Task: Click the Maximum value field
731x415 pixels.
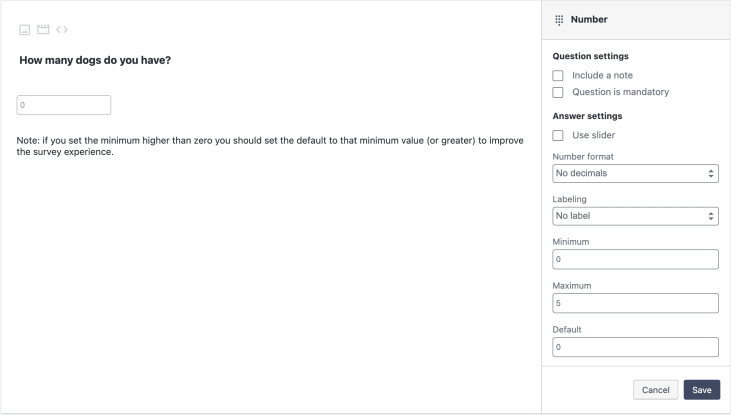Action: click(635, 303)
